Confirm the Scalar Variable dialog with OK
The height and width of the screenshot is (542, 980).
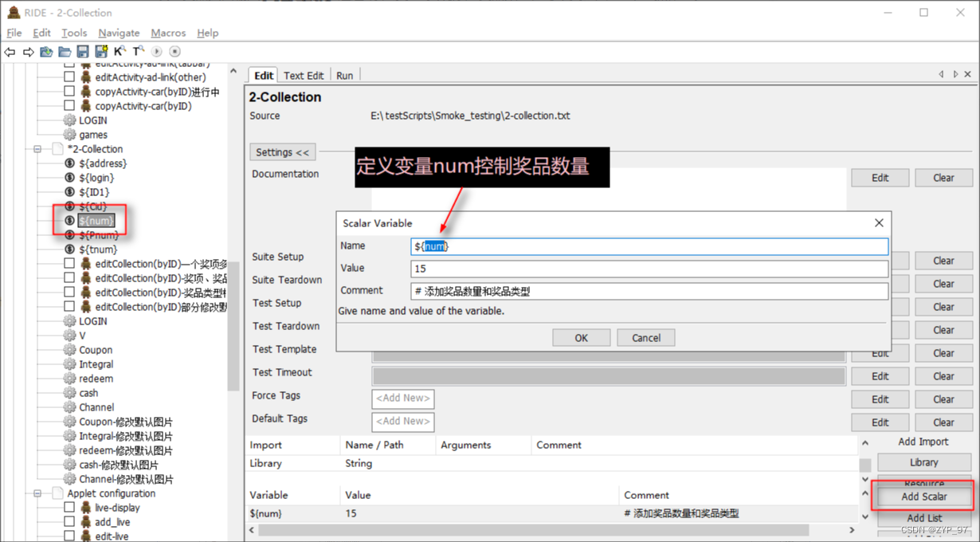[582, 338]
